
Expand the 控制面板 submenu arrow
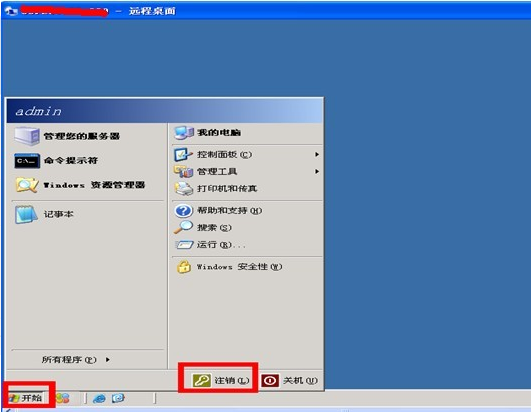click(317, 154)
